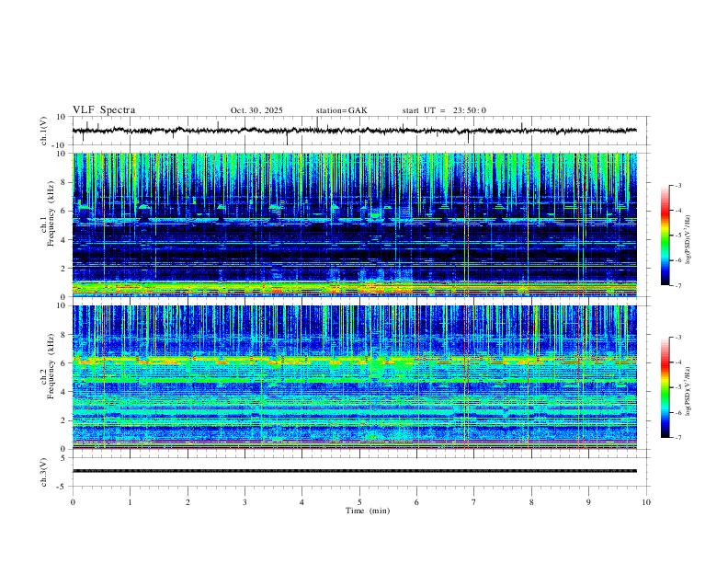Click the ch.2 spectrogram panel
The height and width of the screenshot is (563, 728).
coord(355,377)
